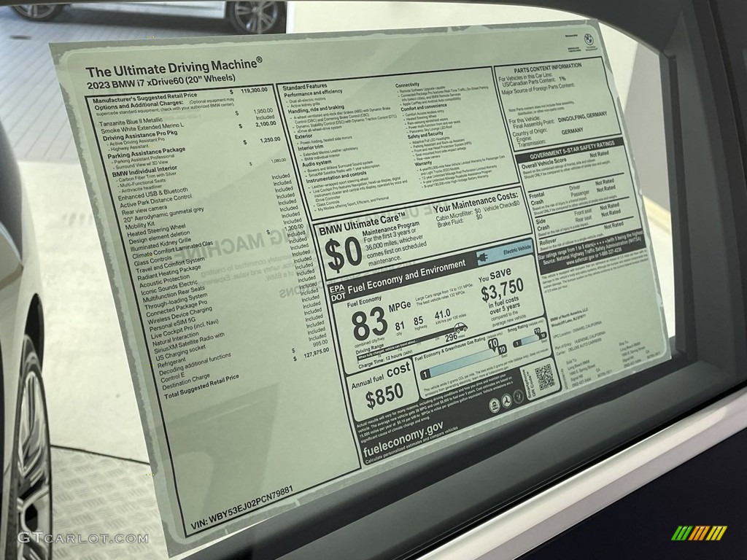Select the Radiant Heating Package line
This screenshot has width=747, height=560.
(169, 273)
